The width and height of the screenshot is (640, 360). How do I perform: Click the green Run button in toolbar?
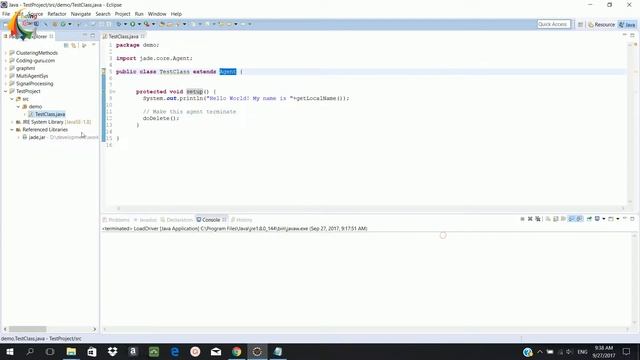(x=133, y=24)
